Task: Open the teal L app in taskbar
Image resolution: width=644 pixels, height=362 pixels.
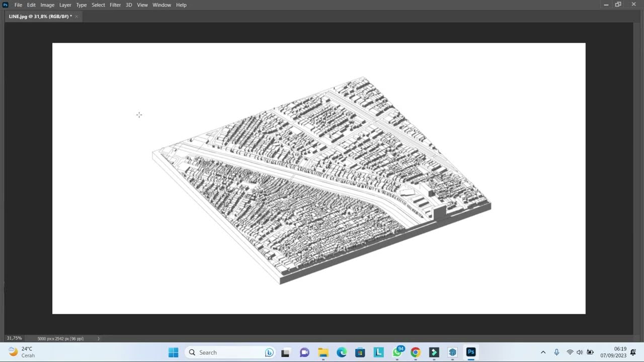Action: click(378, 352)
